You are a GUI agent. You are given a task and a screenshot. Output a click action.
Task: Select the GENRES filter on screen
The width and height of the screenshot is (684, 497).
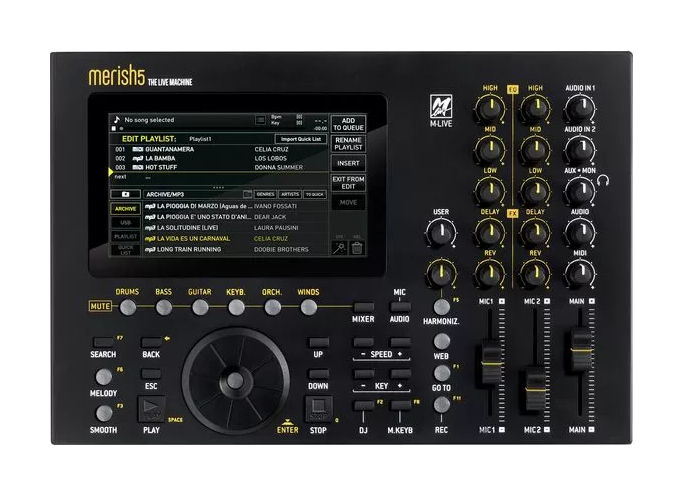pyautogui.click(x=265, y=194)
